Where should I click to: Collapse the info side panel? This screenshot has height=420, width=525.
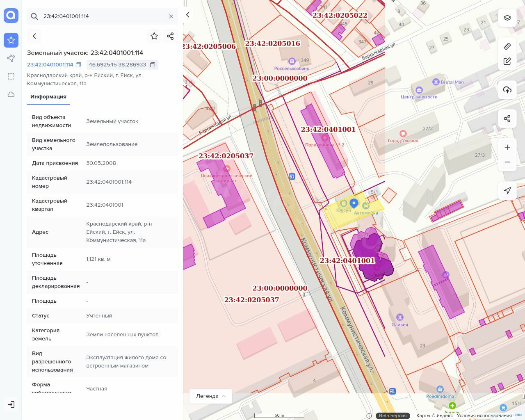click(188, 15)
